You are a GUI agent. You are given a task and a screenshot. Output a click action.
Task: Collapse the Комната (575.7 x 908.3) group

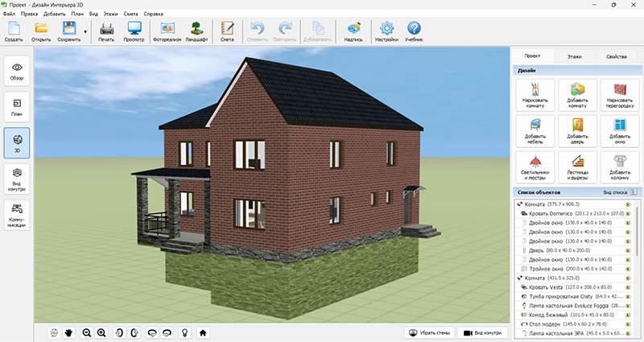pos(520,204)
